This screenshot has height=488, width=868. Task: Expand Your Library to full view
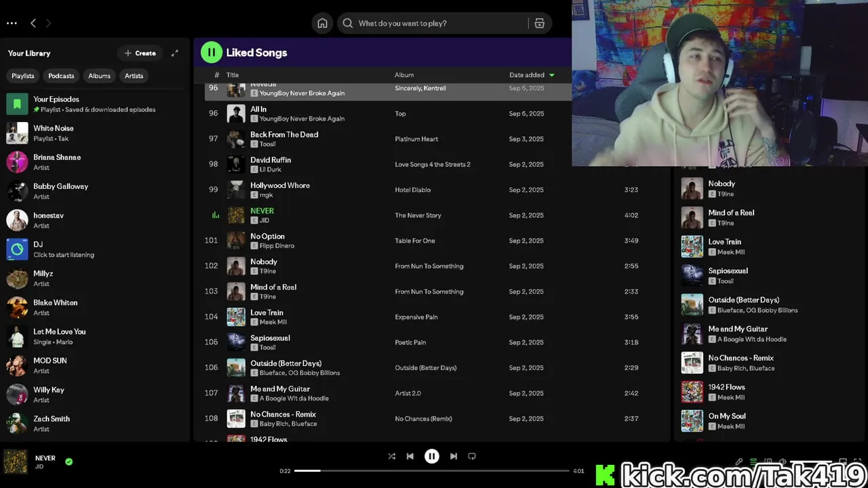point(174,53)
